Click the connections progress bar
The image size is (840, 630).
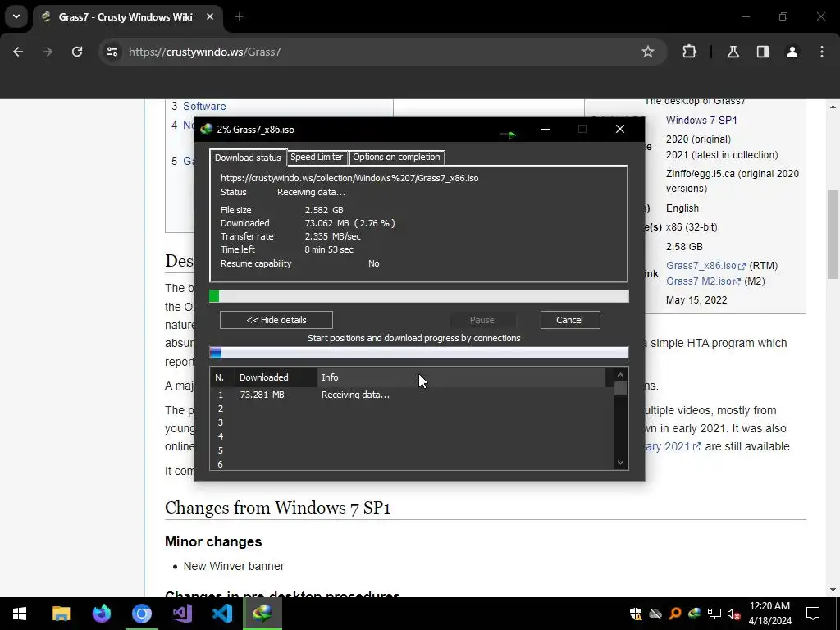(x=419, y=352)
